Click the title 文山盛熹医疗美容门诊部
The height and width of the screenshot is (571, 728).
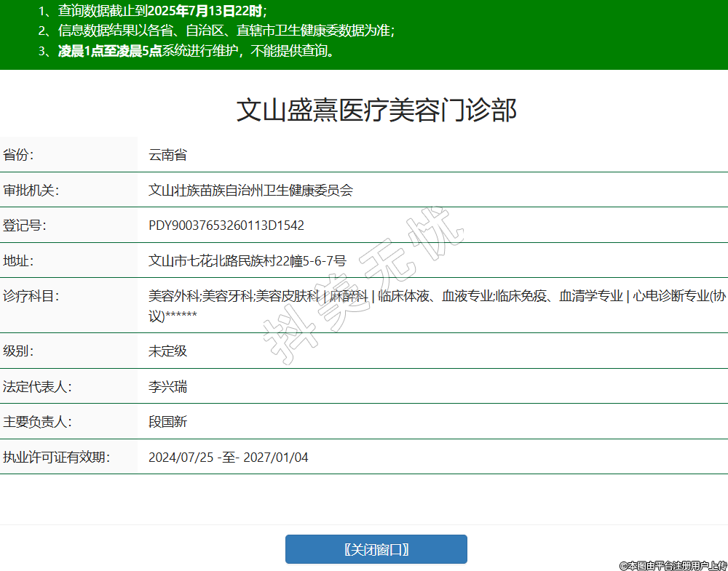click(376, 111)
